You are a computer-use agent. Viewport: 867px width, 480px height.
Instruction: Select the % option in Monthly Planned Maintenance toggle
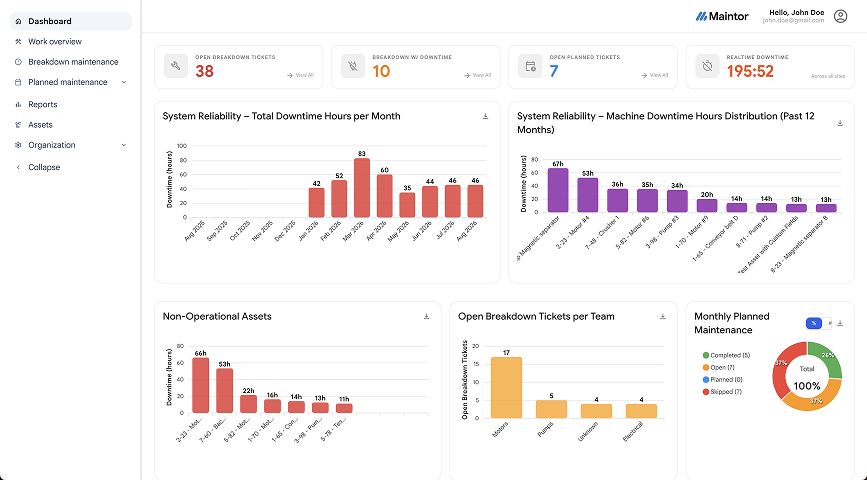point(813,324)
